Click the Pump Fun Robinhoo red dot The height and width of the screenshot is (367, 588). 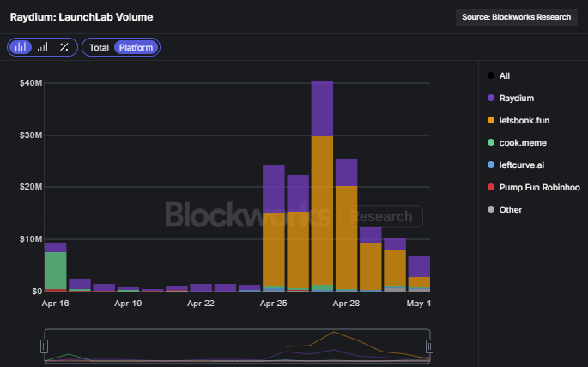(x=490, y=187)
